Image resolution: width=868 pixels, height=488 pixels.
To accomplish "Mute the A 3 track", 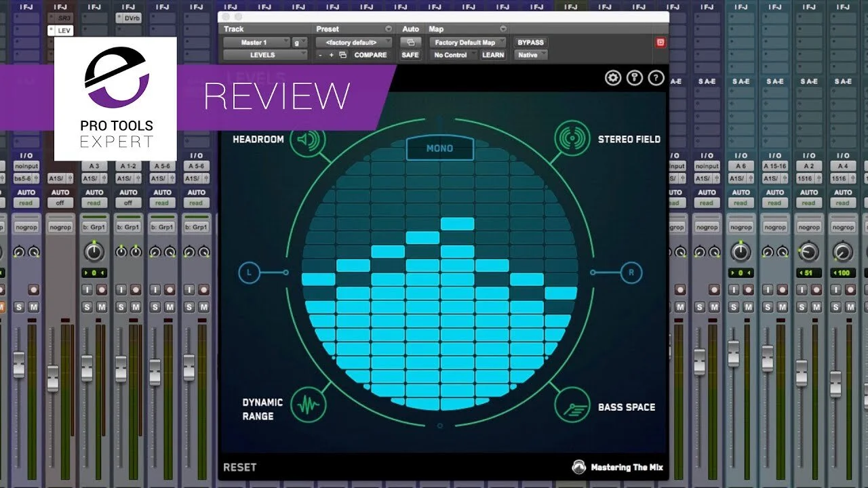I will 101,307.
